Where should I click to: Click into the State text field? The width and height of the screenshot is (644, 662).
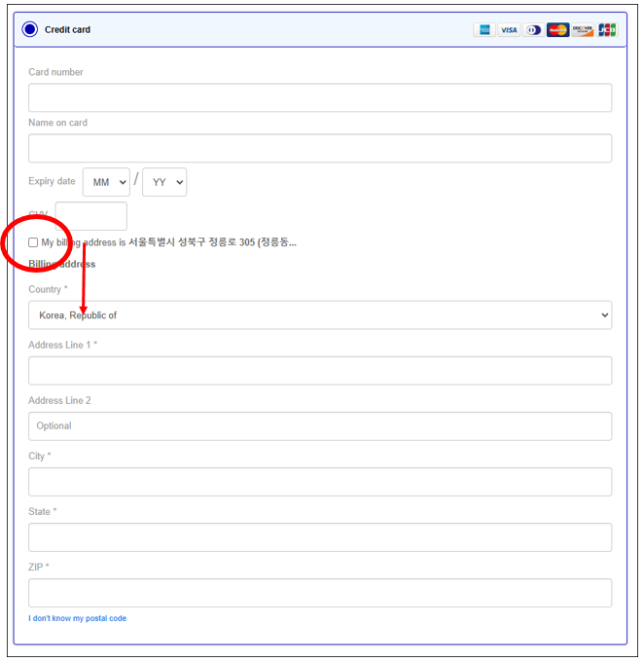tap(320, 537)
